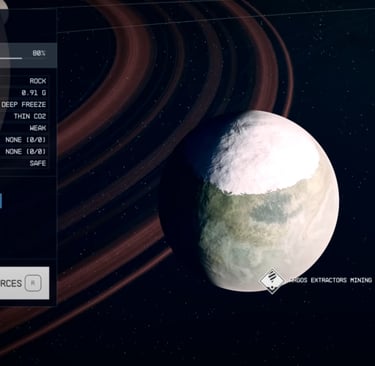
Task: Click the "80%" survey percentage text
Action: click(x=39, y=53)
